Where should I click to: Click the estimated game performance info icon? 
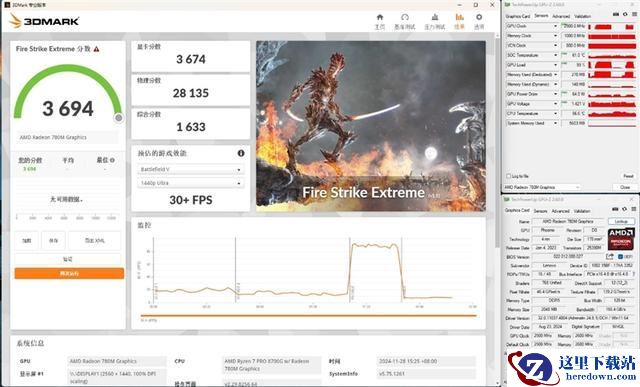(241, 153)
